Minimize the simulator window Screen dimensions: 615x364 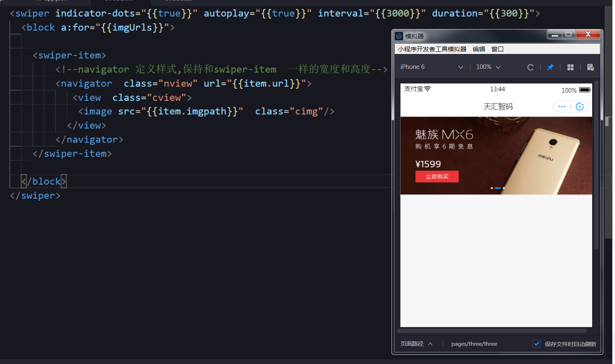(x=554, y=34)
